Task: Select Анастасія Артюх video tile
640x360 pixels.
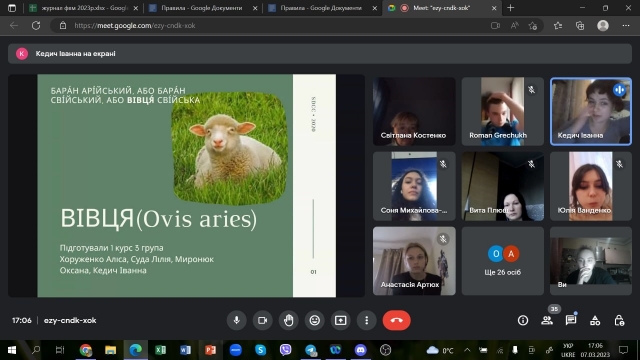Action: pos(414,261)
